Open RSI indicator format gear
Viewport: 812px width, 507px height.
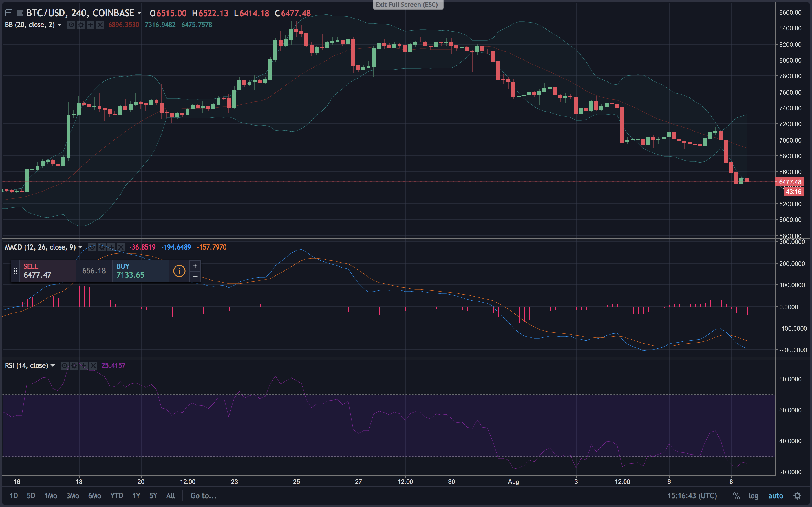(x=74, y=366)
